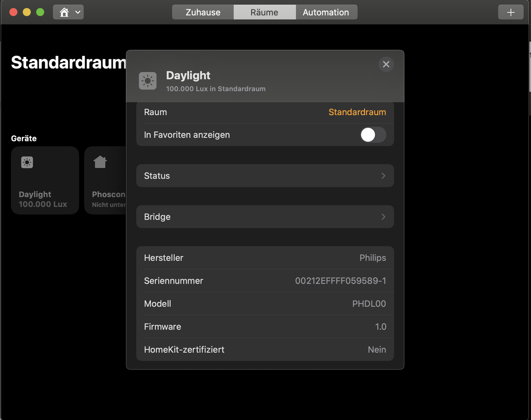Click the plus add button
Screen dimensions: 531x420
click(x=511, y=12)
